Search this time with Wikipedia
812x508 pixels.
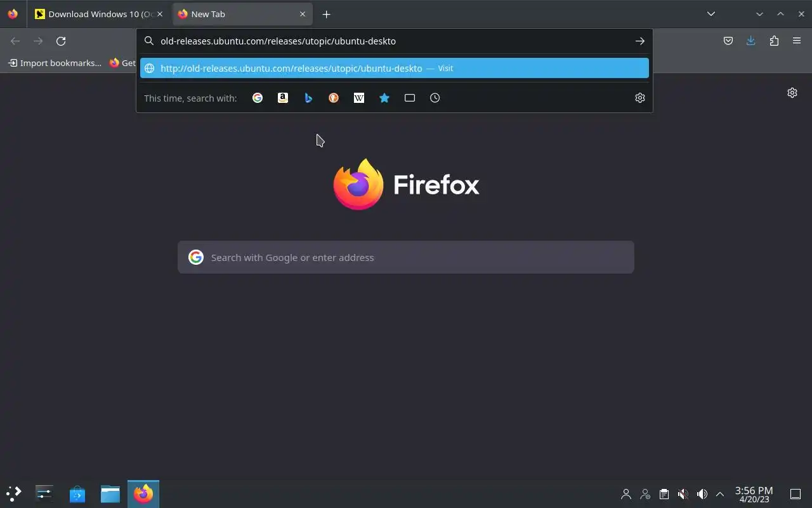359,98
